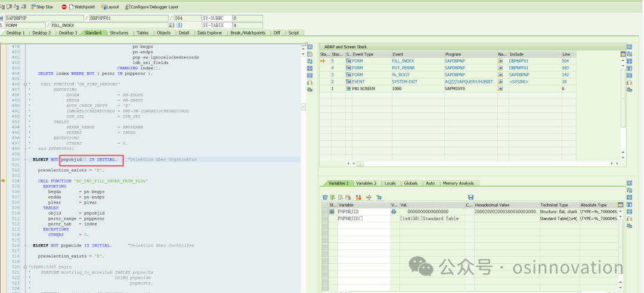Click the full-screen icon of the stack pane
The width and height of the screenshot is (644, 293).
[629, 61]
